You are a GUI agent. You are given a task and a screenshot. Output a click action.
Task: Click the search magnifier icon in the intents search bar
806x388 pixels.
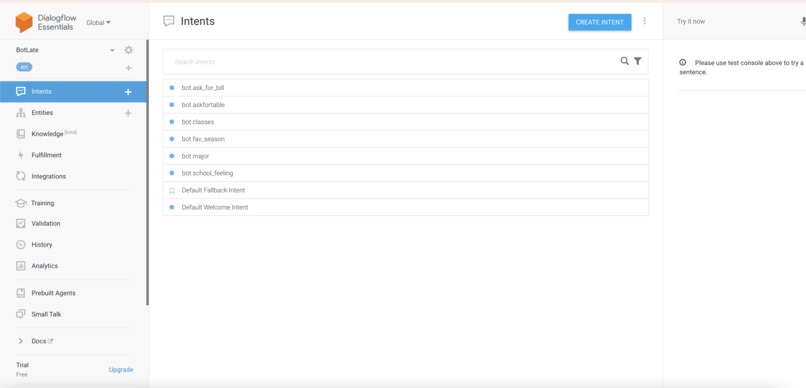tap(625, 61)
